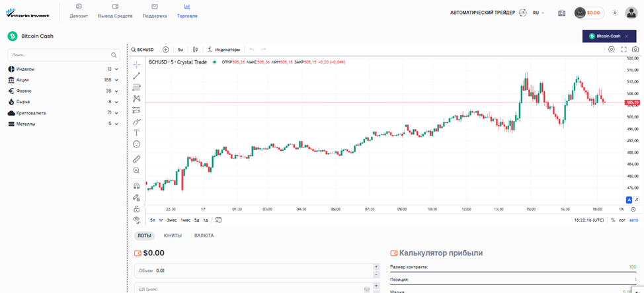Click the go to date icon
Screen dimensions: 644x293
tap(218, 220)
